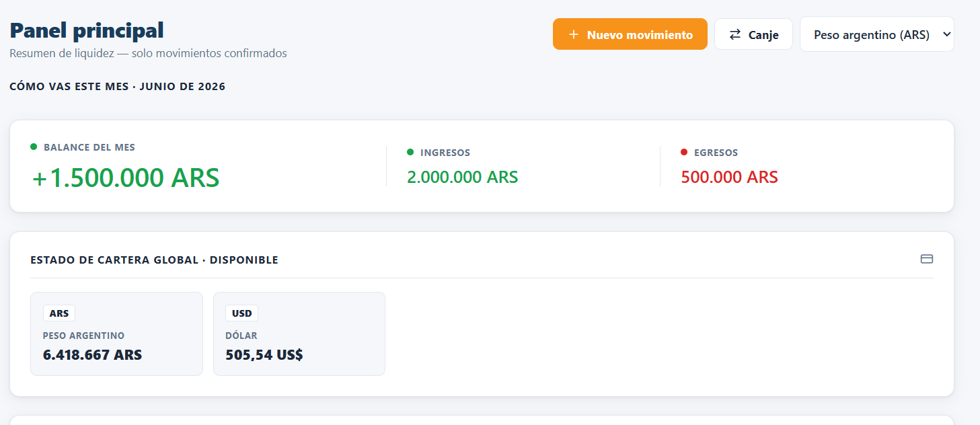Click the 505,54 US$ amount
Screen dimensions: 980x425
[x=264, y=355]
